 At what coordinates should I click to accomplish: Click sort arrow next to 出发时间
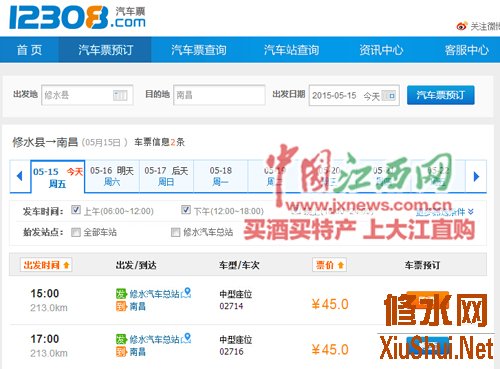tap(66, 265)
